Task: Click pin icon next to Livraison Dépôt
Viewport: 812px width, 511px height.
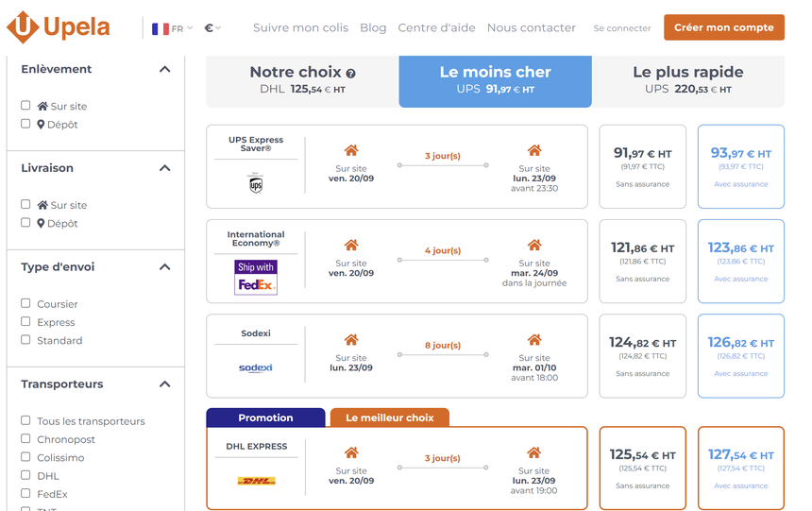Action: click(41, 223)
